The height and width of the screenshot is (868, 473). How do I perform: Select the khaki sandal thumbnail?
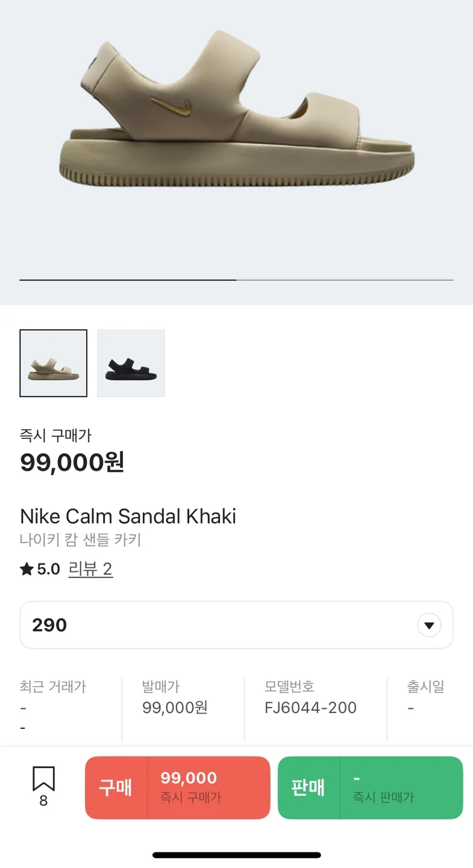click(54, 363)
